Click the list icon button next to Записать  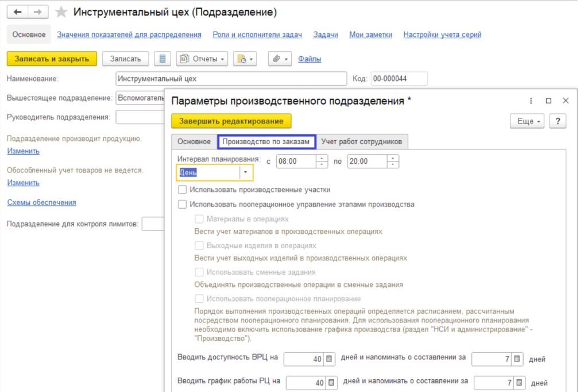(163, 59)
